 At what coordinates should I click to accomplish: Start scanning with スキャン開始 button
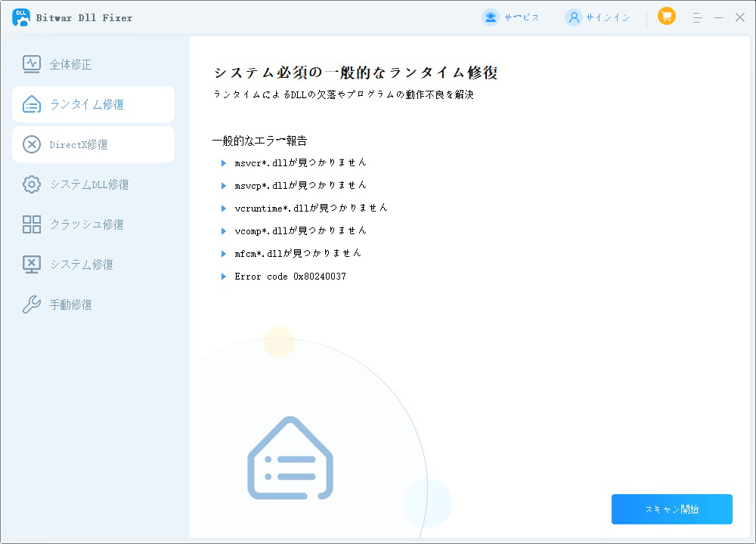click(x=671, y=508)
